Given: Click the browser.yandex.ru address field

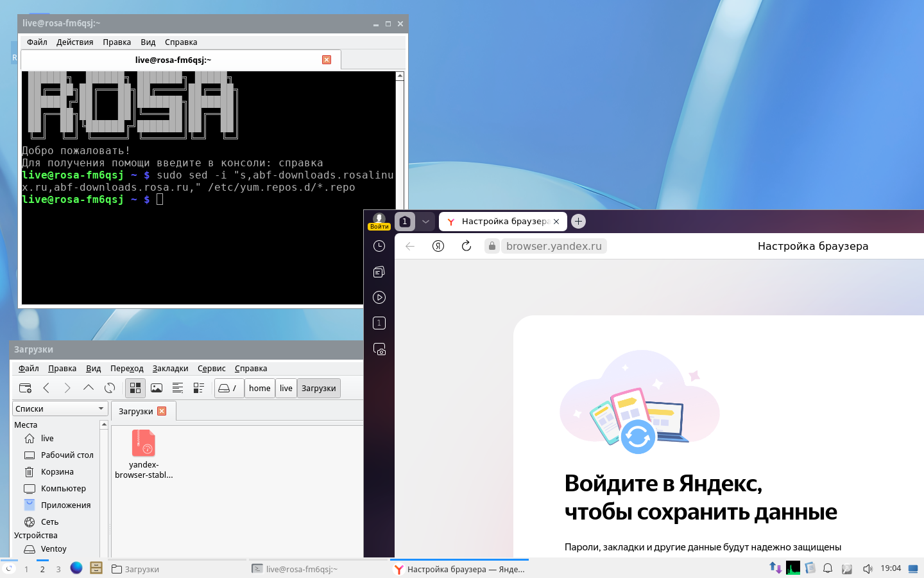Looking at the screenshot, I should pos(554,246).
